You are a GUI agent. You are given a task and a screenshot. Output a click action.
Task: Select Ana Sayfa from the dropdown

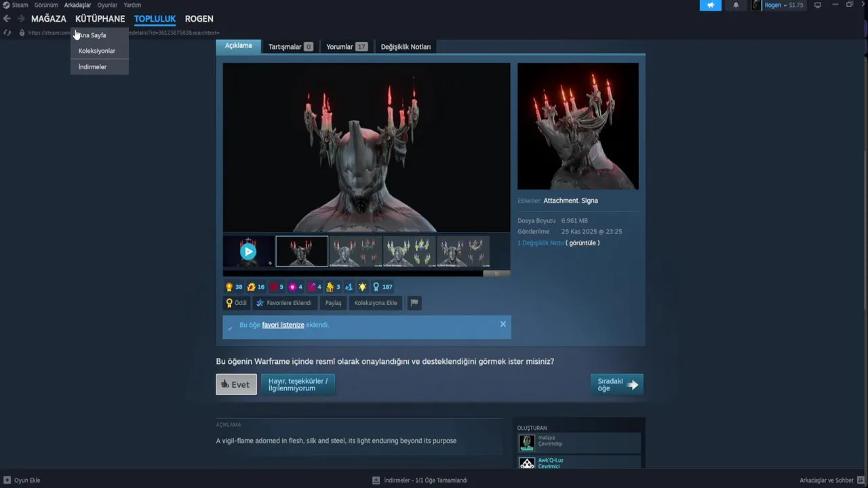pyautogui.click(x=100, y=35)
